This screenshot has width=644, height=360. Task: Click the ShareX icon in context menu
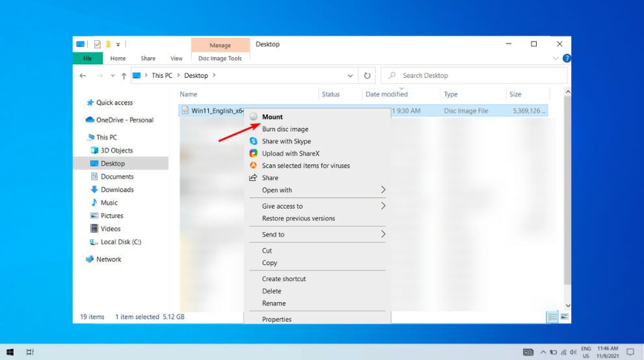pyautogui.click(x=254, y=153)
